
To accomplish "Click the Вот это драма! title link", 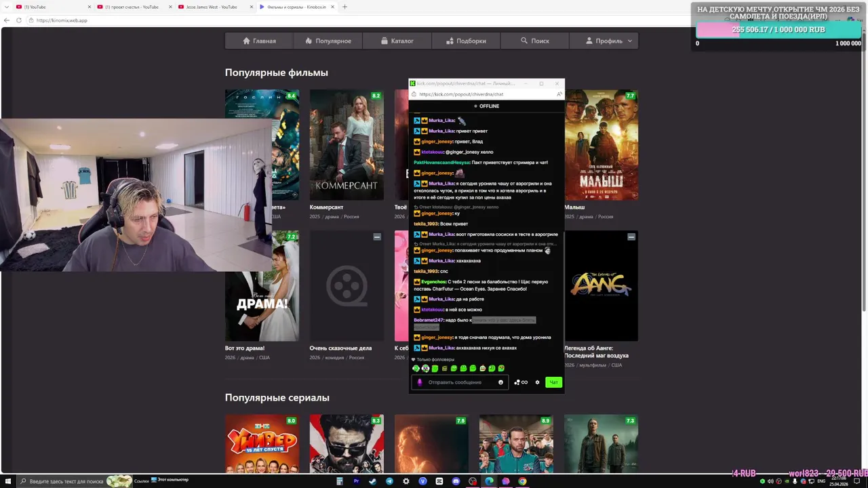I will tap(245, 348).
